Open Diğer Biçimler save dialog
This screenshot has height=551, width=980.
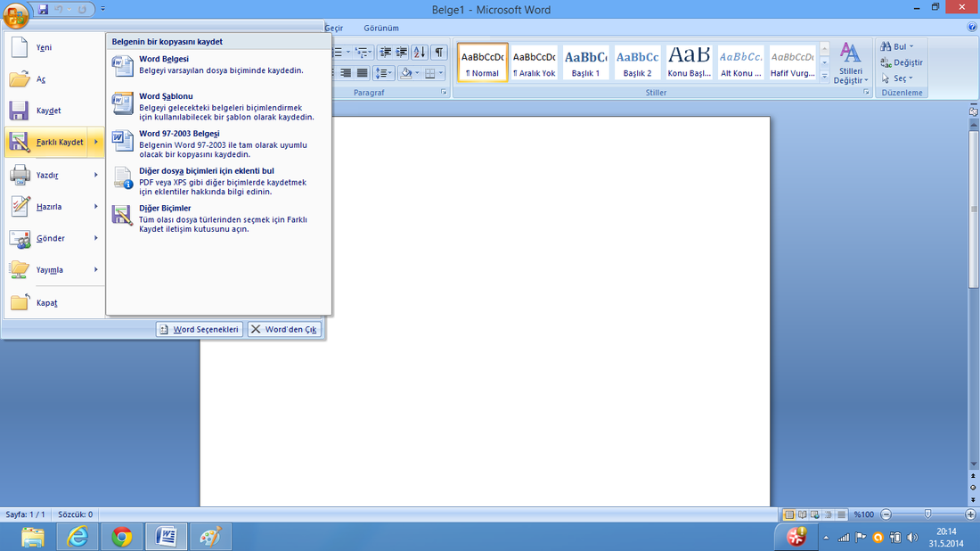[x=218, y=219]
